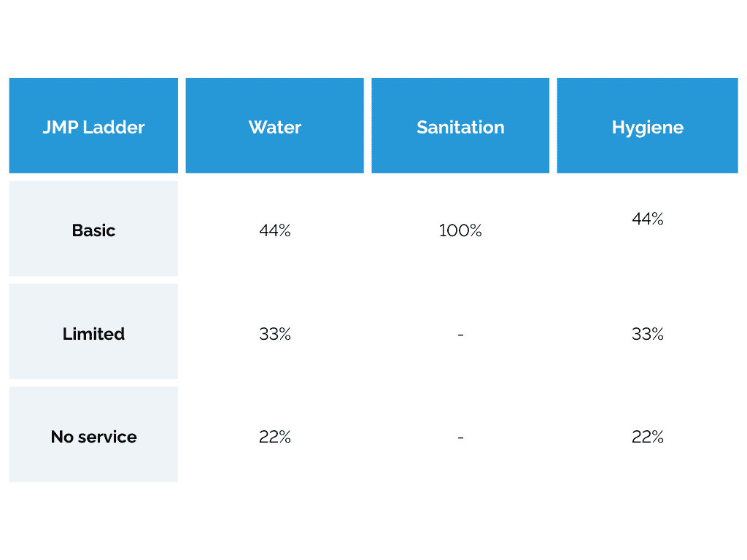Click the dash in No service Sanitation cell
The image size is (747, 560).
[460, 437]
